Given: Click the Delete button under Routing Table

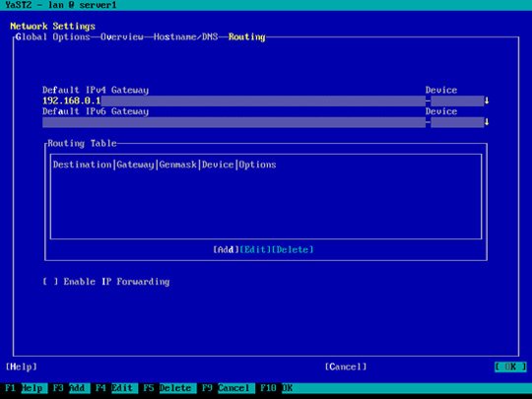Looking at the screenshot, I should (293, 249).
